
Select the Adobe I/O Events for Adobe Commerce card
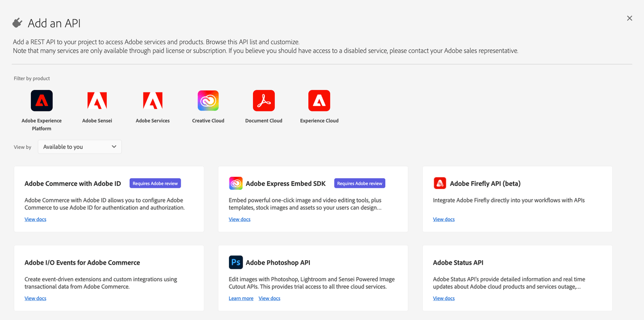(x=109, y=278)
